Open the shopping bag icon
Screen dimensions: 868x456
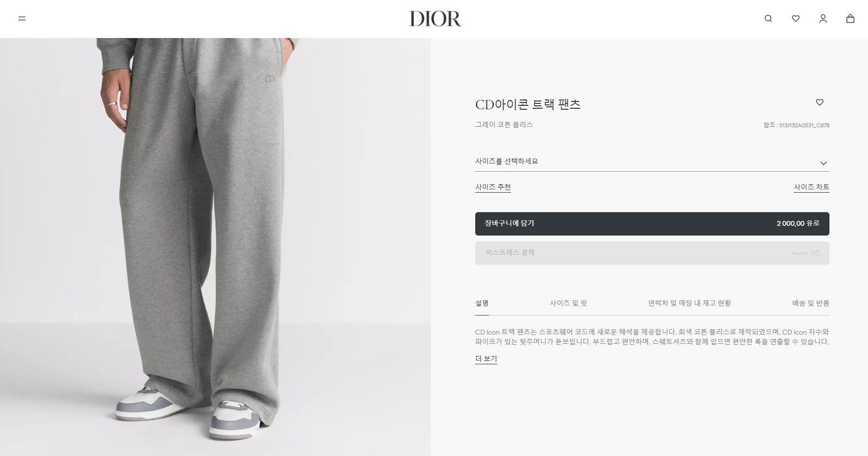pos(850,19)
